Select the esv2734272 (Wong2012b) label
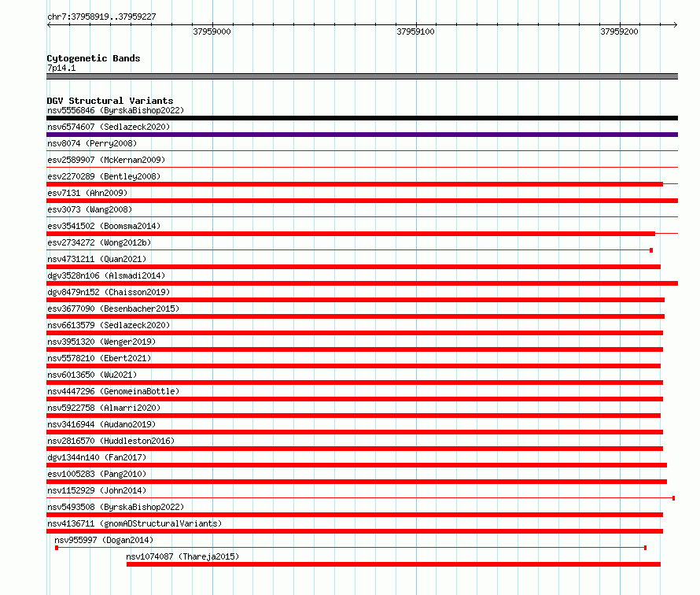 coord(99,242)
